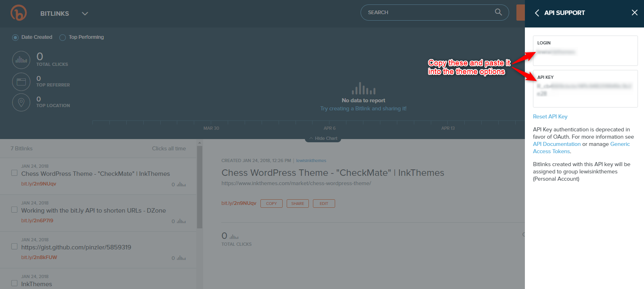Click the Bitly logo icon

pyautogui.click(x=19, y=13)
